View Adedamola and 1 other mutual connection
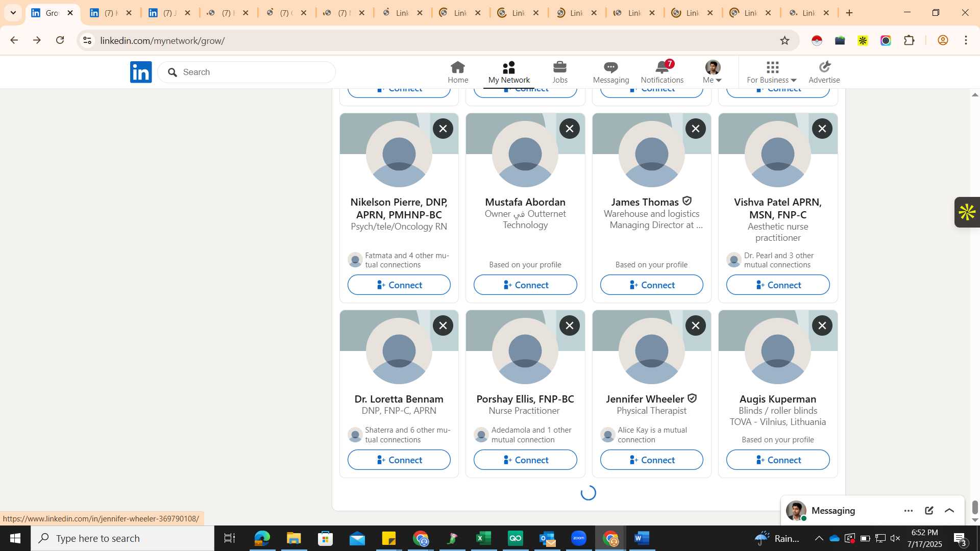The image size is (980, 551). point(525,435)
